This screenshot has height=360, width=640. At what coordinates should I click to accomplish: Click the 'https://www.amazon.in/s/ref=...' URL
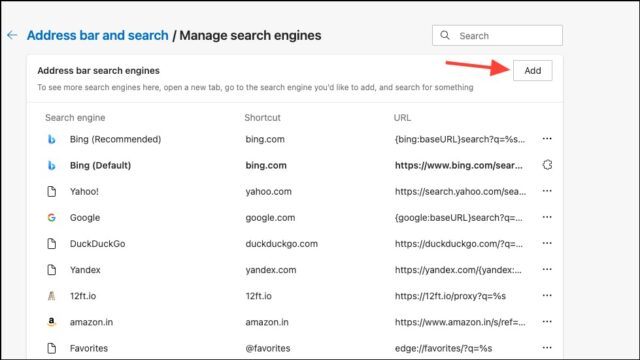click(460, 322)
